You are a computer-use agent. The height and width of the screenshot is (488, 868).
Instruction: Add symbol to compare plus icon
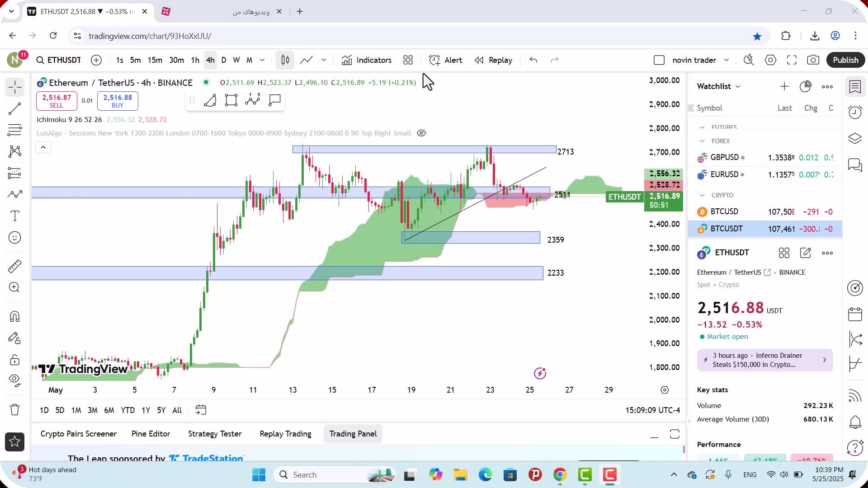pos(96,60)
